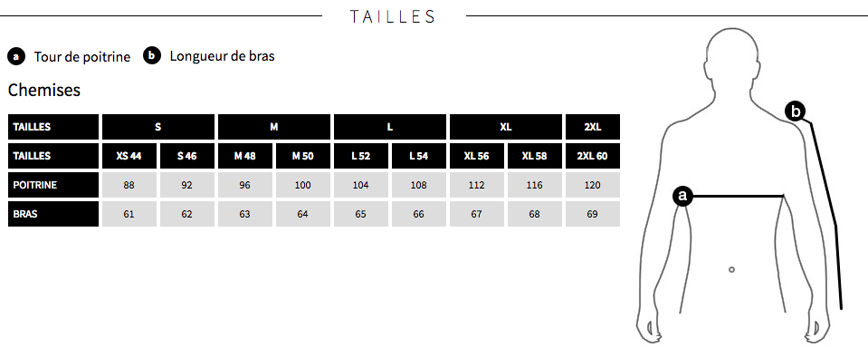Click the 'a' circle icon in legend

tap(16, 56)
